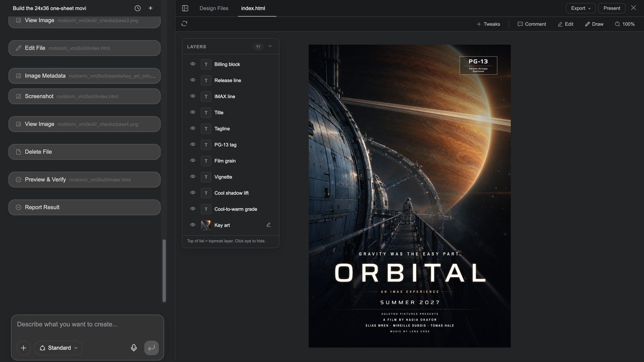Hide the Release line layer
Screen dimensions: 644x362
pyautogui.click(x=193, y=80)
